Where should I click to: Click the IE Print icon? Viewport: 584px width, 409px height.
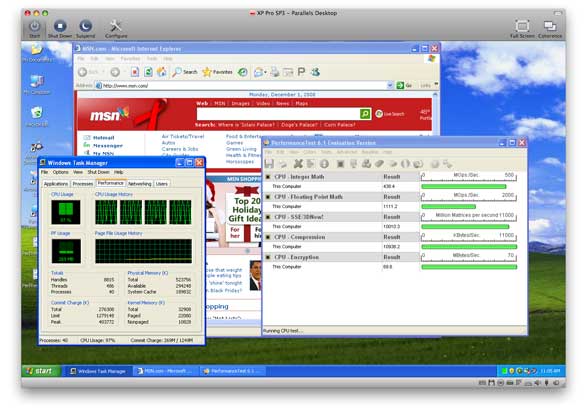point(275,72)
